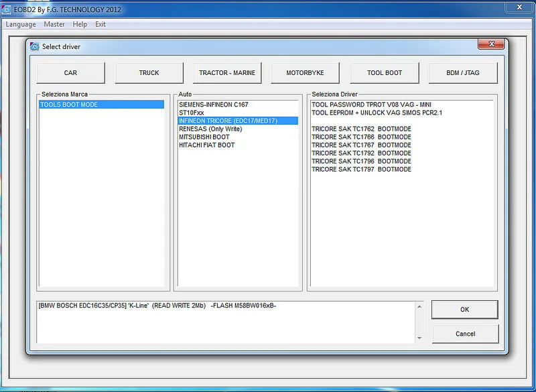Choose TRICORE SAK TC1797 BOOTMODE driver

tap(361, 170)
